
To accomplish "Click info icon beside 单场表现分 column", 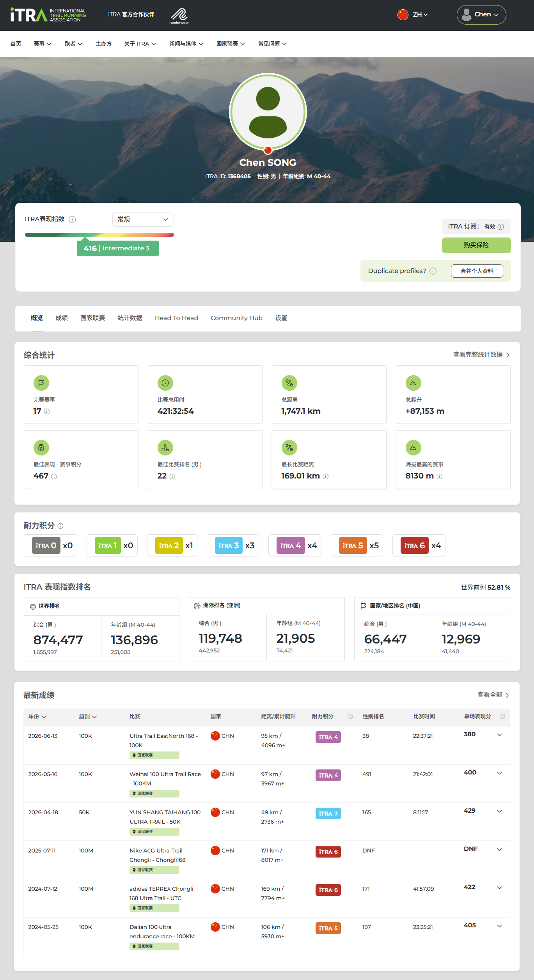I will (x=502, y=716).
